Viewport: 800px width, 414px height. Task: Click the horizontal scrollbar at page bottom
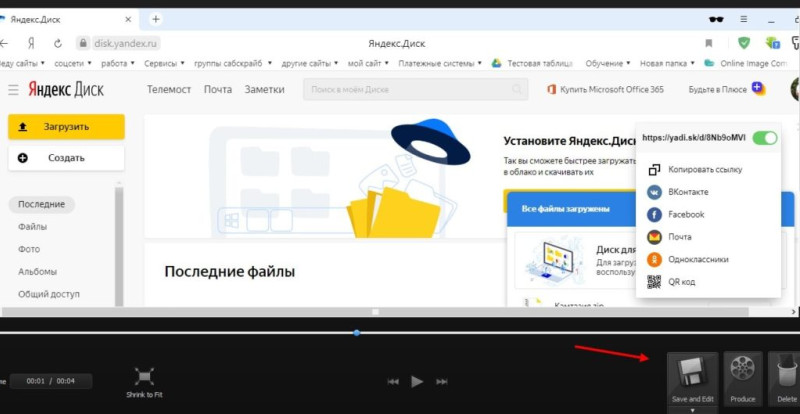376,311
